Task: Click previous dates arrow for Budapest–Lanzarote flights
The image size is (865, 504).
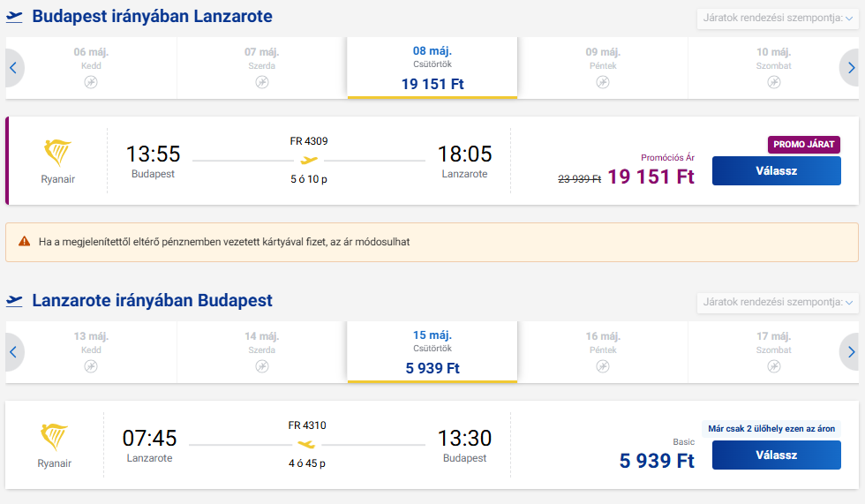Action: click(x=14, y=68)
